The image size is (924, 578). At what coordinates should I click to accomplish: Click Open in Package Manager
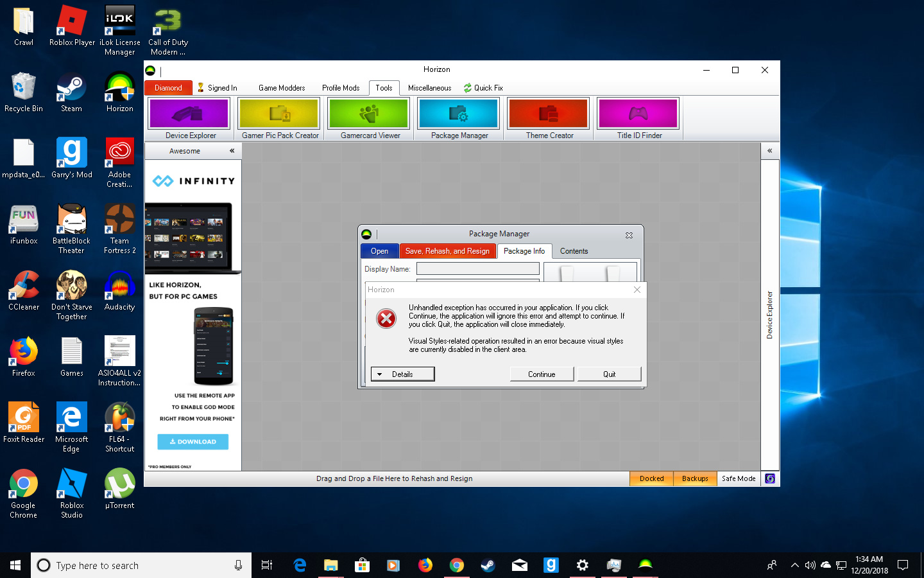(x=379, y=251)
